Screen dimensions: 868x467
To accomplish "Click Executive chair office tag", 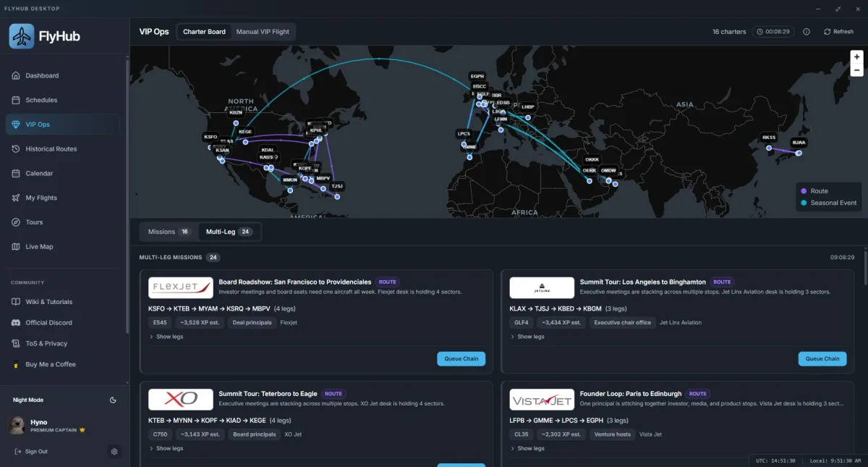I will [x=622, y=323].
